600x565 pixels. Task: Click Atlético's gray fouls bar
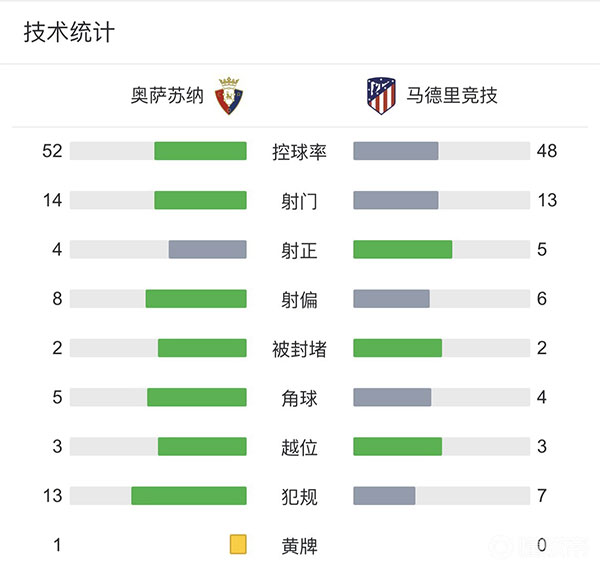(384, 495)
